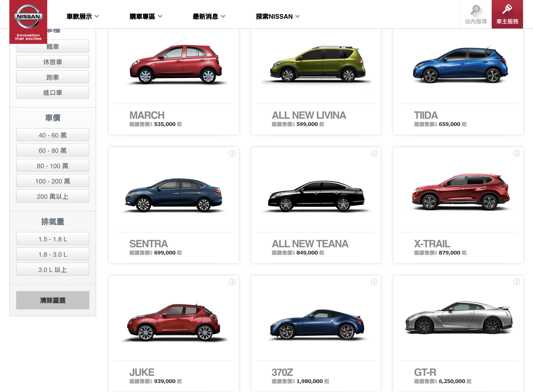Viewport: 533px width, 392px height.
Task: Click the JUKE model name
Action: point(142,372)
